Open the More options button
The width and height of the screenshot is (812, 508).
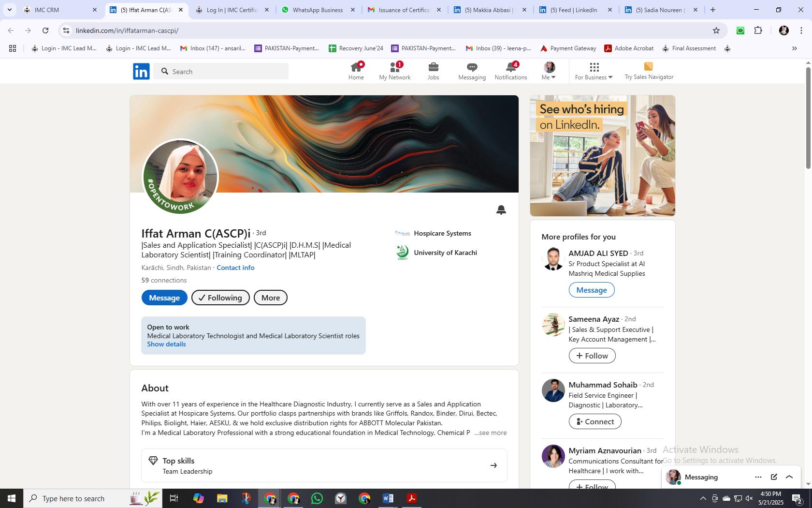(271, 298)
